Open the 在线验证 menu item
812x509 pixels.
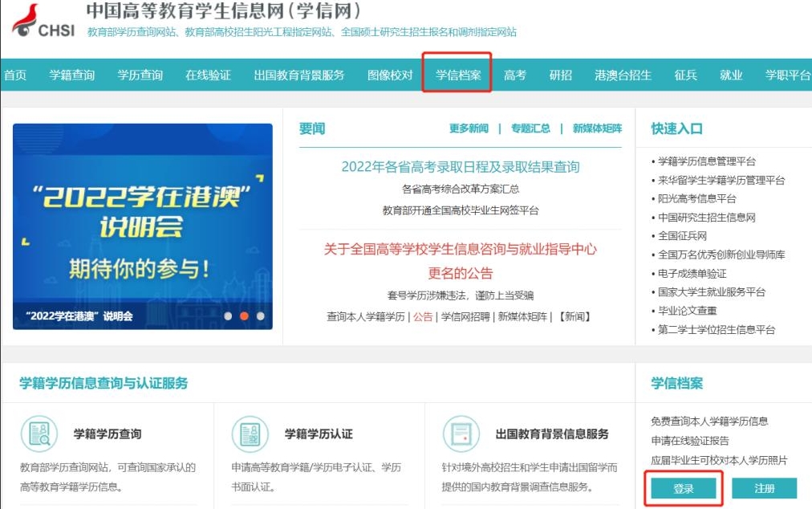click(208, 75)
